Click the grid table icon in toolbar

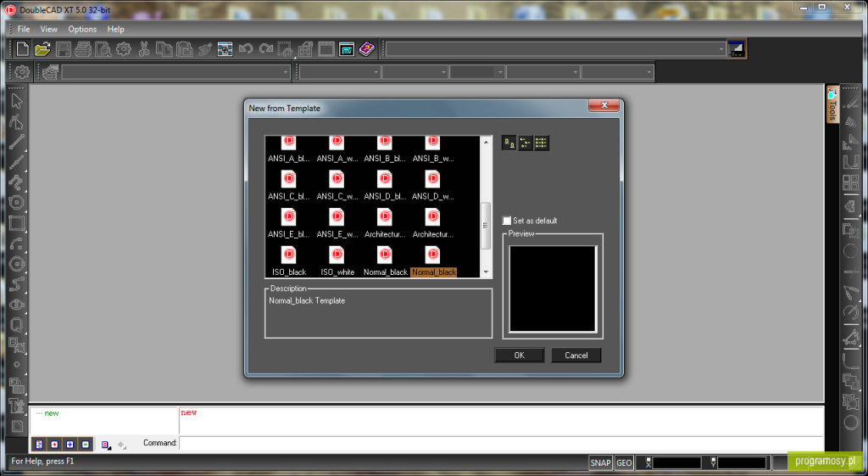tap(326, 49)
